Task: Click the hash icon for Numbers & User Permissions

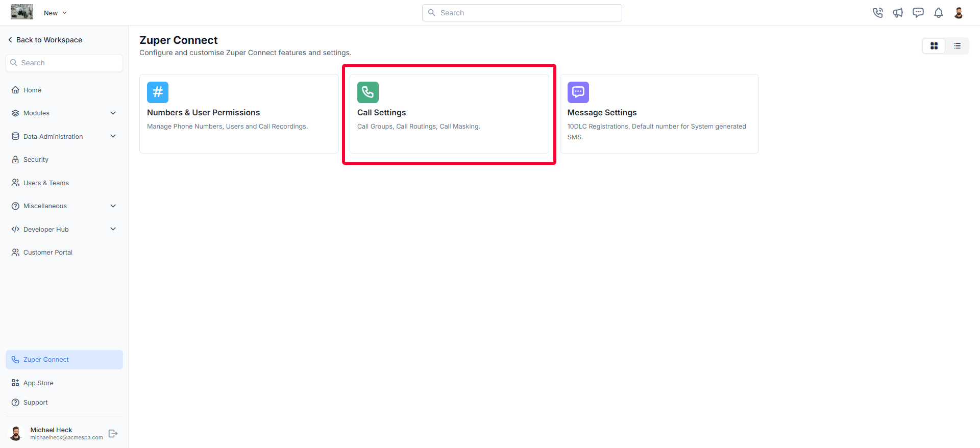Action: (x=158, y=92)
